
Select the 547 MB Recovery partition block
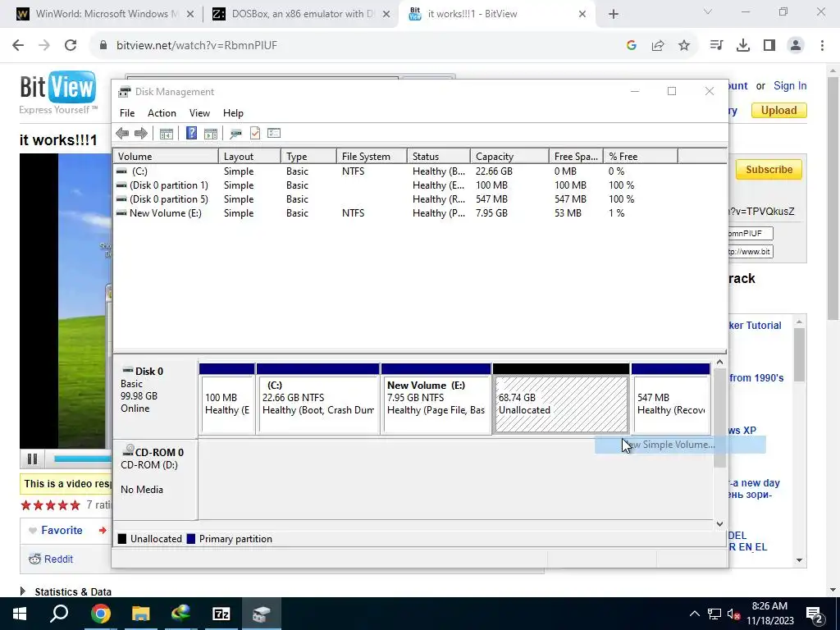671,398
